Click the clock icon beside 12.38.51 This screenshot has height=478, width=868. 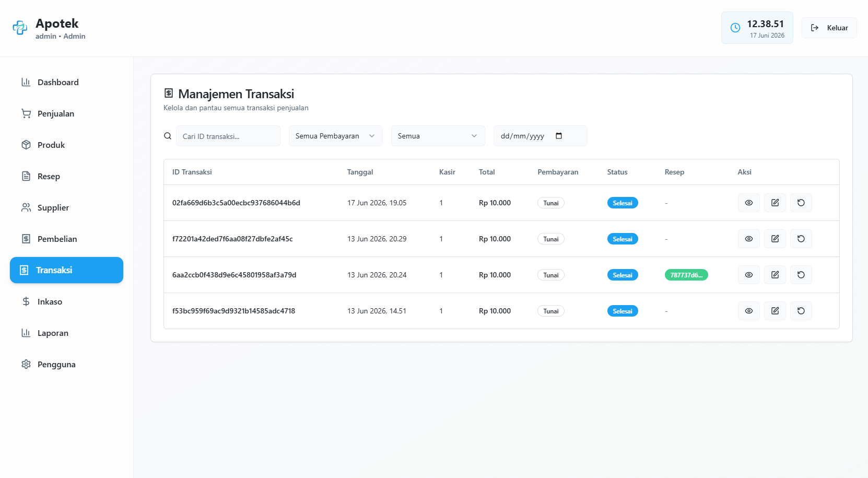pyautogui.click(x=735, y=28)
